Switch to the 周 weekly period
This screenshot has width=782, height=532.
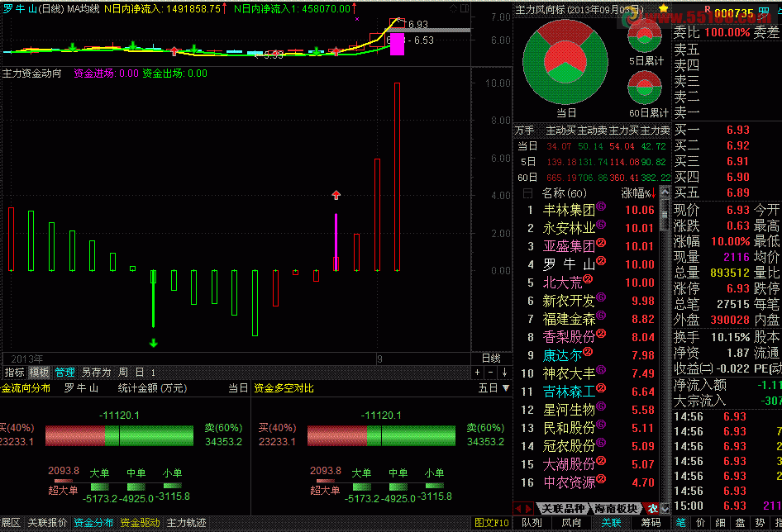click(123, 373)
